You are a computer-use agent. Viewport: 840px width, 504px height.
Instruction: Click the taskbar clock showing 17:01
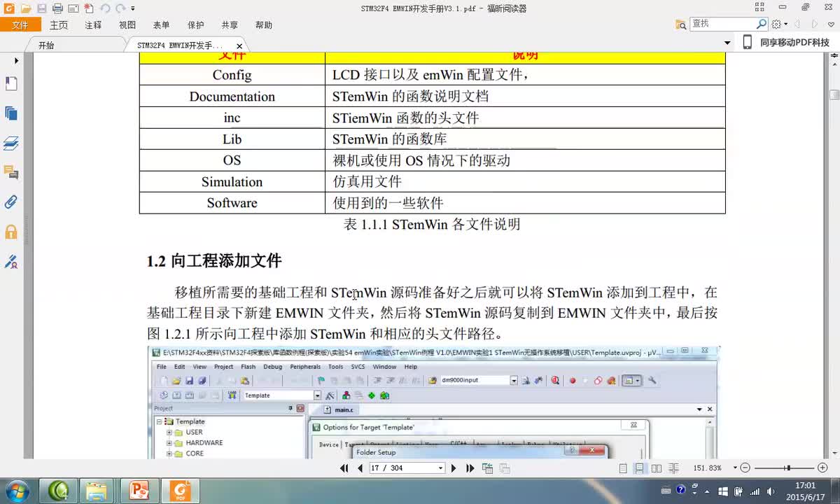point(805,491)
